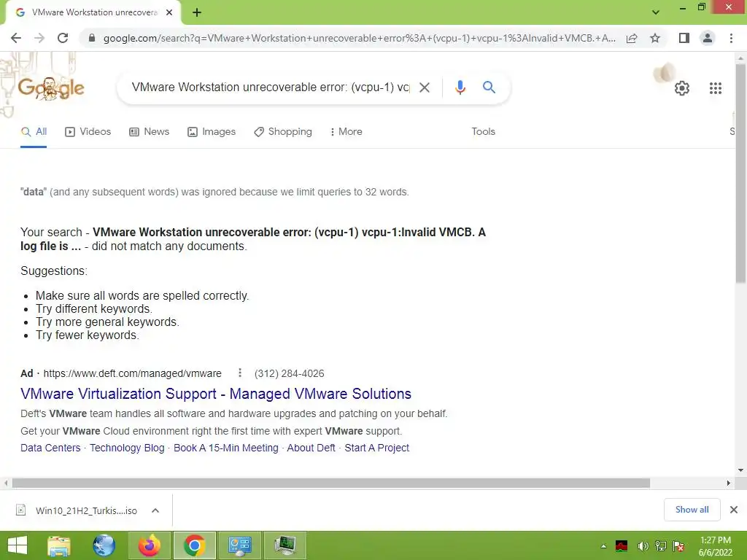Open the Windows Start menu
Viewport: 747px width, 560px height.
tap(18, 545)
